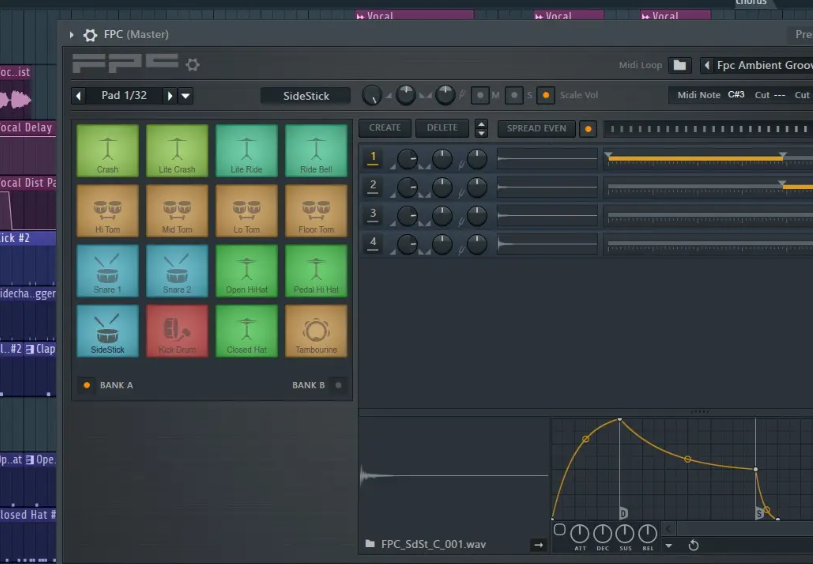Switch to Bank A
Screen dimensions: 813x564
[x=87, y=385]
